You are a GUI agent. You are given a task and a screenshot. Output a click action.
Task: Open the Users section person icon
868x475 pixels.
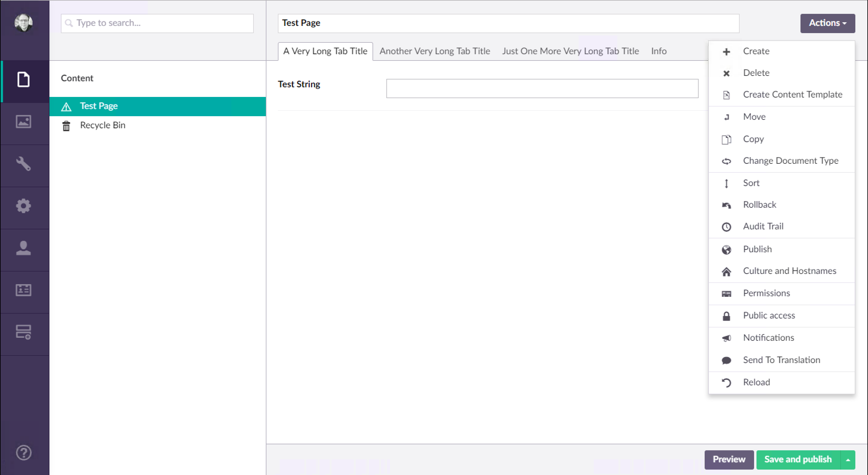(x=24, y=248)
